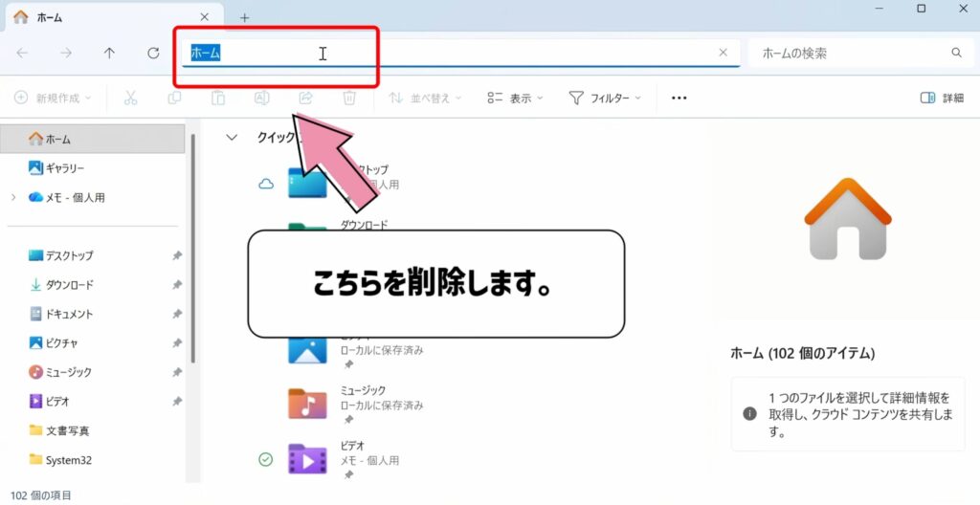Refresh the current folder view

point(153,54)
